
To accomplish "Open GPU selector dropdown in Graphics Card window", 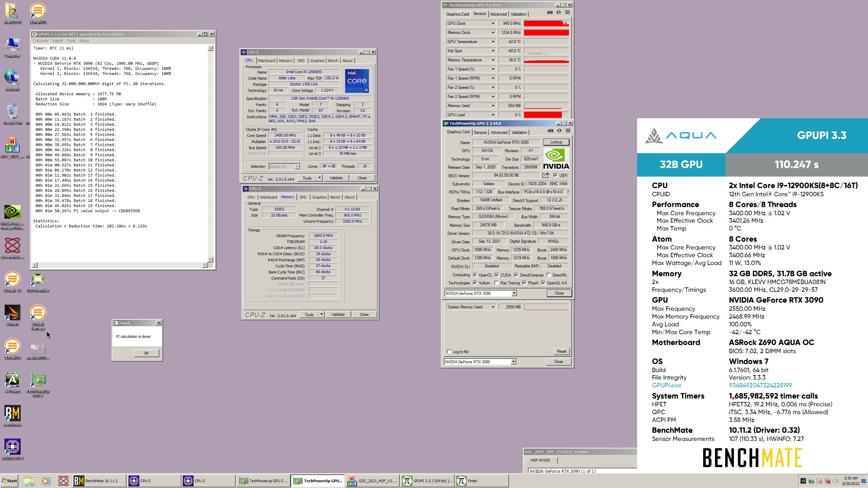I will pos(514,293).
